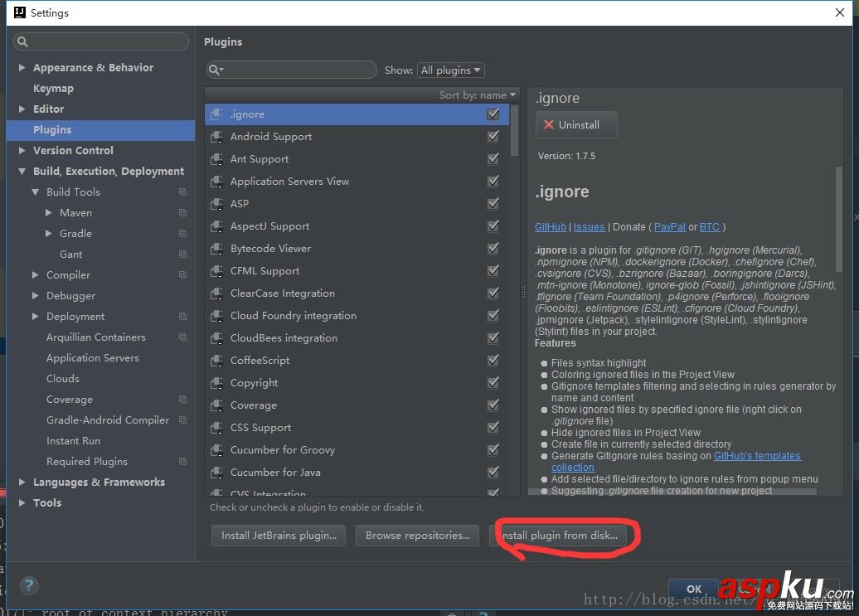This screenshot has height=616, width=859.
Task: Click Install plugin from disk button
Action: 559,536
